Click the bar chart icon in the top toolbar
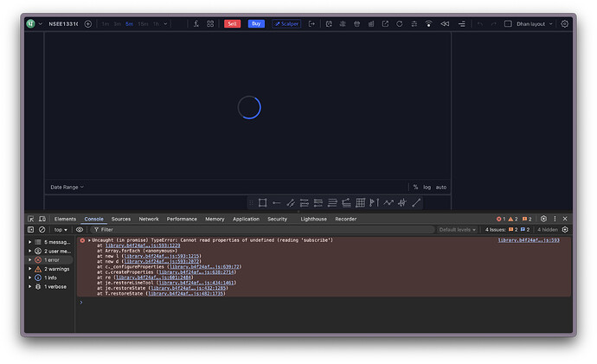Viewport: 597px width, 364px height. [371, 23]
